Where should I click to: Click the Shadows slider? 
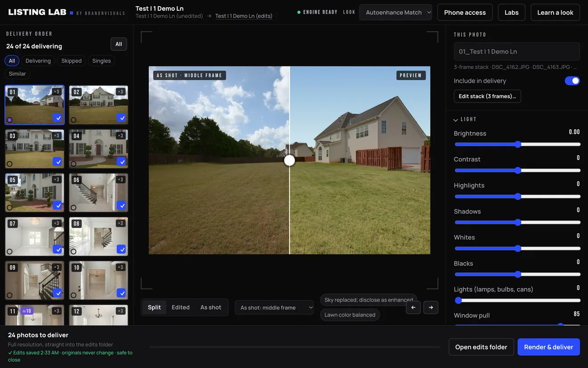coord(517,222)
